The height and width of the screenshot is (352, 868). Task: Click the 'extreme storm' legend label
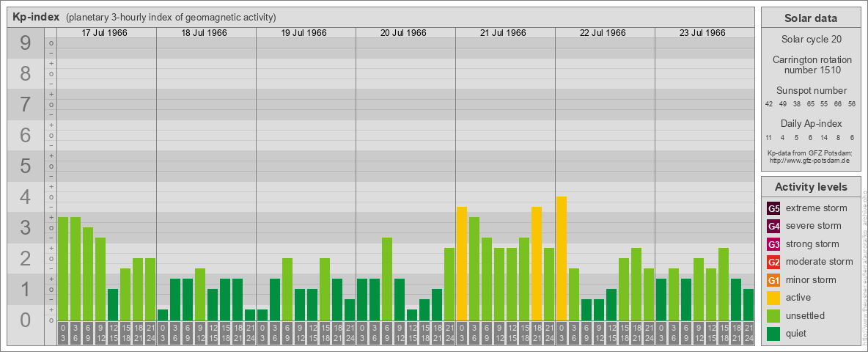point(817,208)
